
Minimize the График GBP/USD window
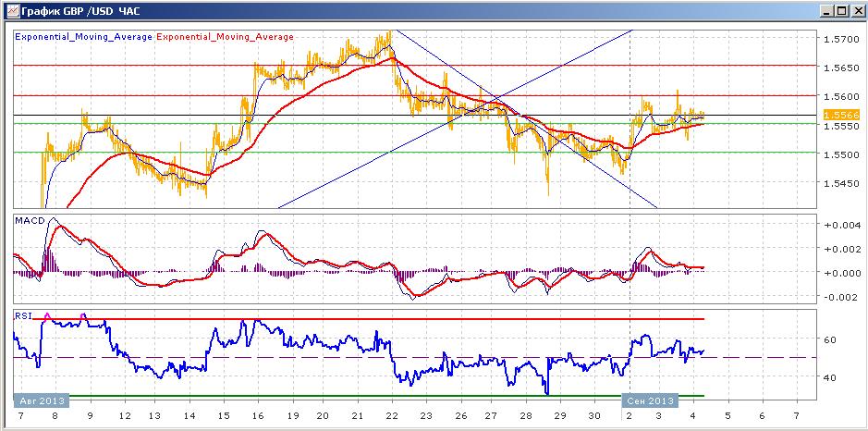[826, 10]
